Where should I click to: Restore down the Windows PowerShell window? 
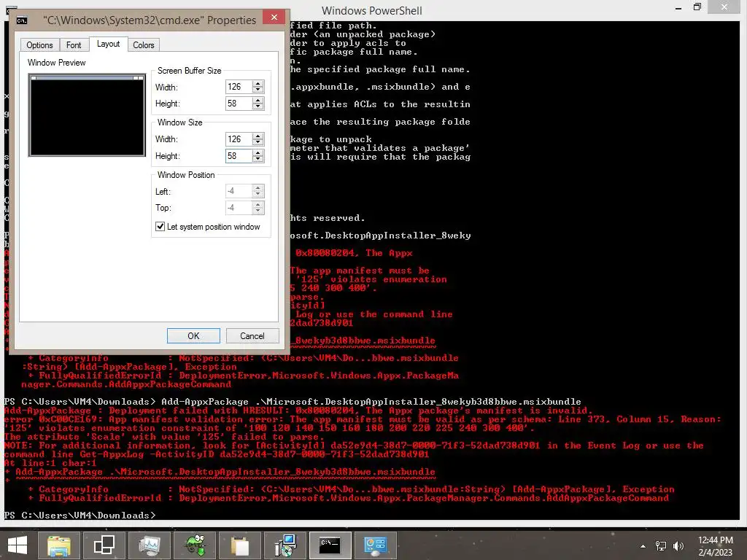(x=697, y=7)
